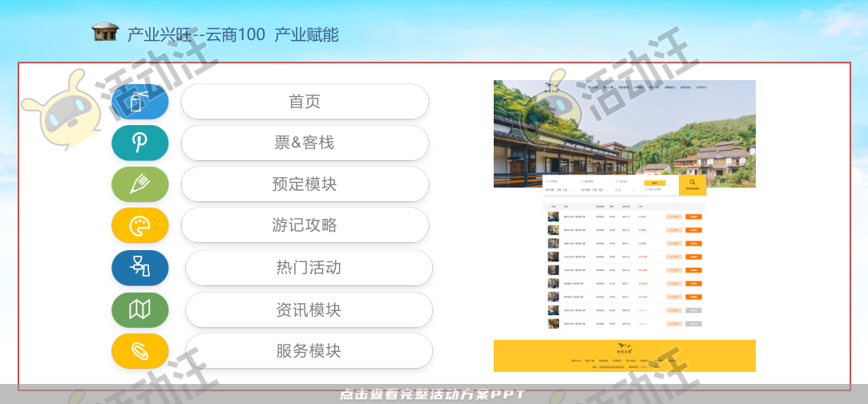
Task: Open the 预定模块 pill button
Action: pyautogui.click(x=305, y=184)
